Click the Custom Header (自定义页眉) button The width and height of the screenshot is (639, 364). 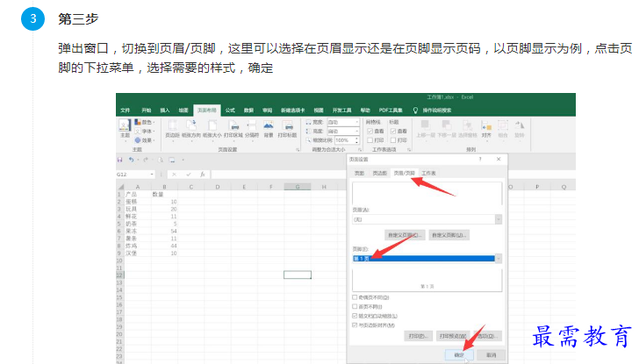(x=405, y=235)
